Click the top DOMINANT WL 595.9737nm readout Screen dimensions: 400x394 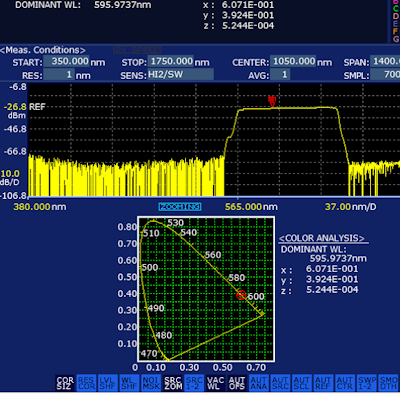[x=83, y=5]
